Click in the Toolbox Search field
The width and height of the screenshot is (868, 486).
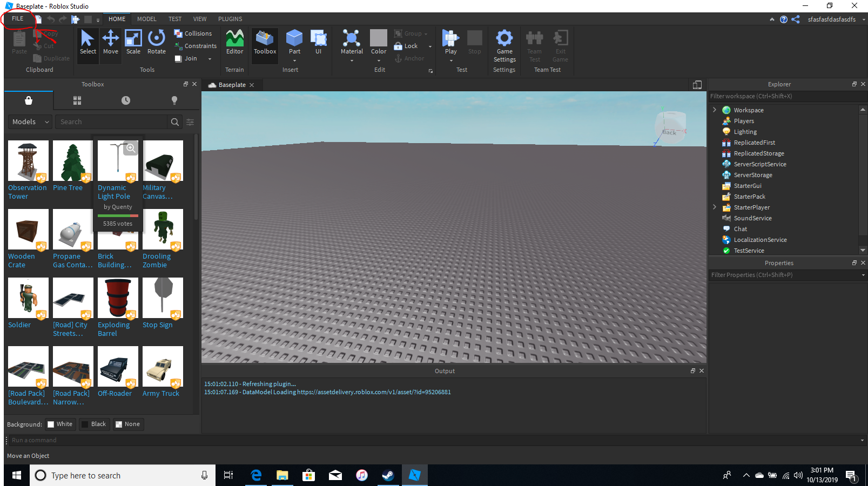click(x=112, y=122)
